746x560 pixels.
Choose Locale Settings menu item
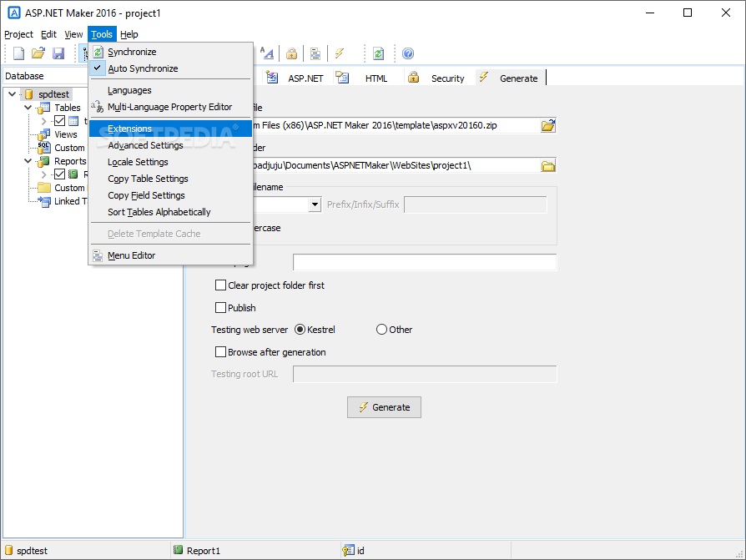(x=170, y=162)
